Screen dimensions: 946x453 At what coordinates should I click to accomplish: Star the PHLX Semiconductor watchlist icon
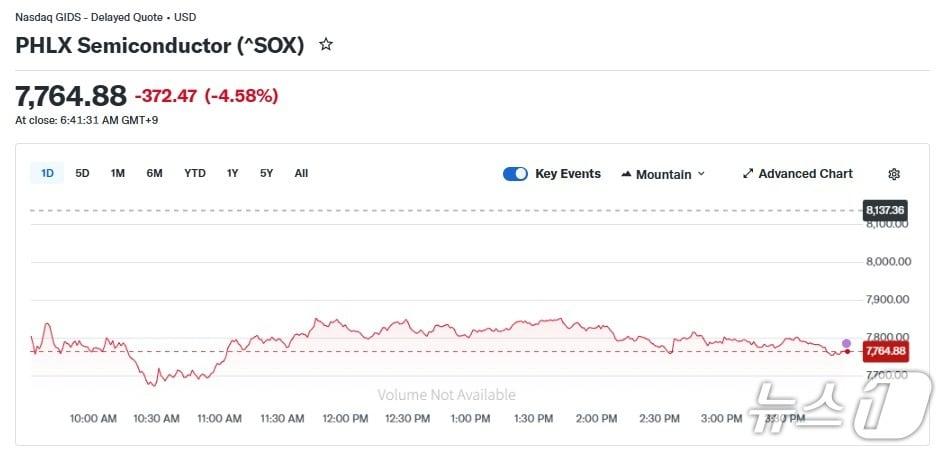(x=325, y=45)
